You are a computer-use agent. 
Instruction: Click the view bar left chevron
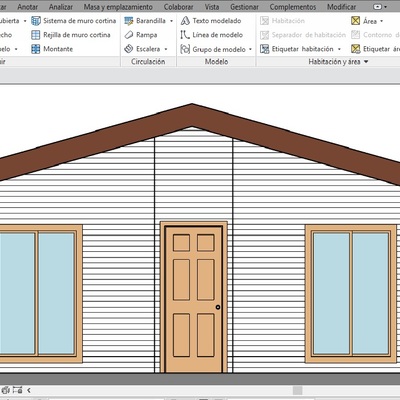click(x=29, y=390)
